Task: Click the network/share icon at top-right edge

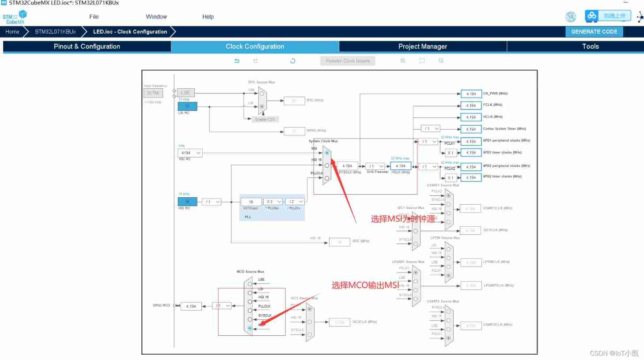Action: coord(640,17)
